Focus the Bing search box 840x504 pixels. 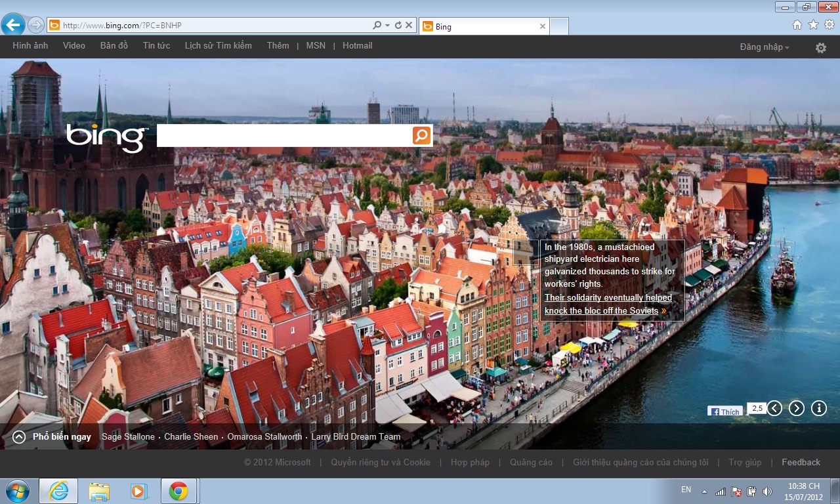[x=284, y=136]
